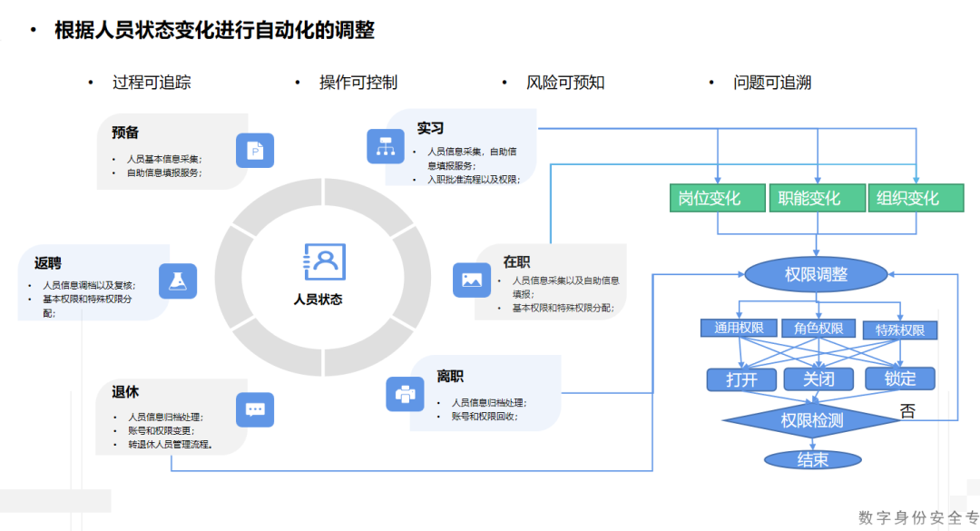Click the person icon inside 人员状态 circle
Viewport: 980px width, 531px height.
coord(322,261)
